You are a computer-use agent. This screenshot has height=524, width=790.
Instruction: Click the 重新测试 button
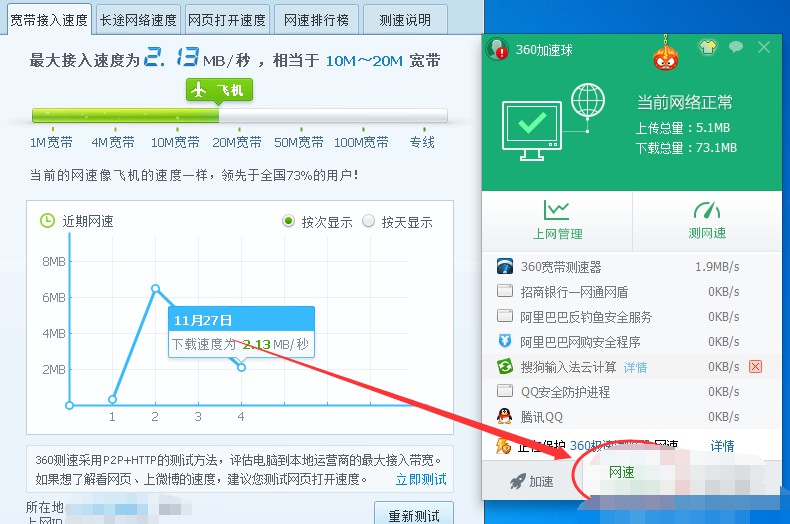(x=414, y=514)
